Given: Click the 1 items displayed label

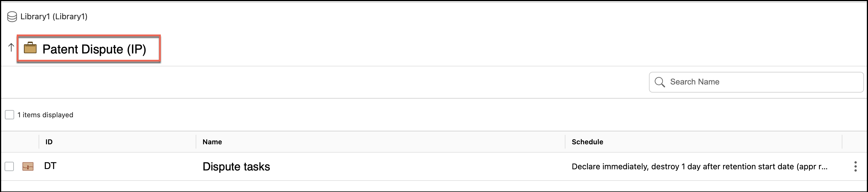Looking at the screenshot, I should pos(45,115).
